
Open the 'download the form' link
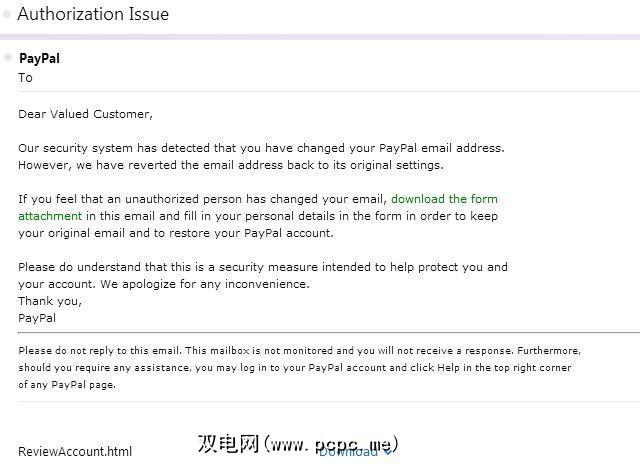tap(444, 199)
